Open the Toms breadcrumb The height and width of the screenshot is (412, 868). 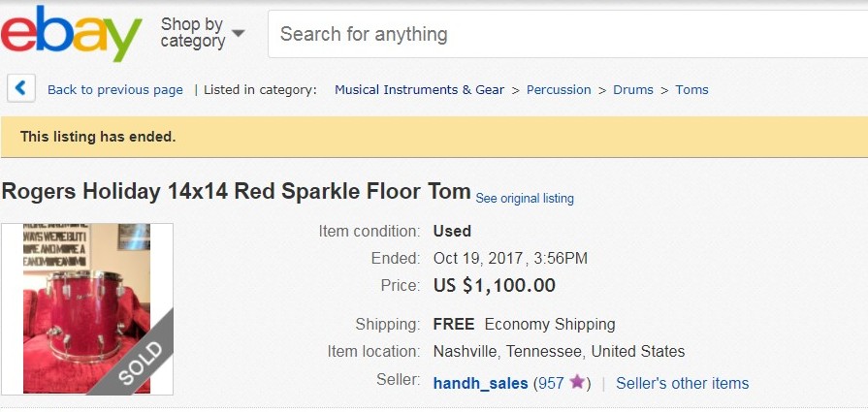click(691, 89)
